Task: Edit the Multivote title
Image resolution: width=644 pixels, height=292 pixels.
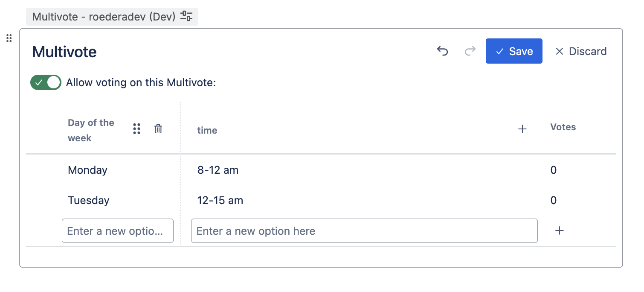Action: [64, 52]
